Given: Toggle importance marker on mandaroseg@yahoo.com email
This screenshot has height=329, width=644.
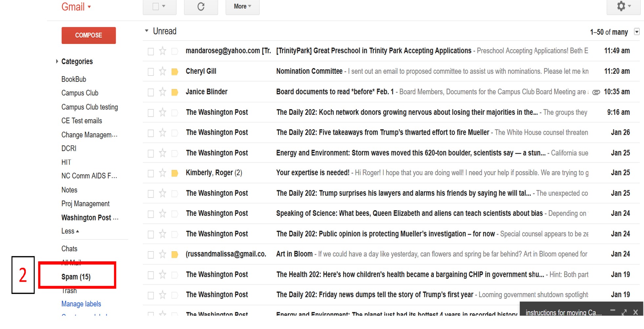Looking at the screenshot, I should (x=175, y=51).
